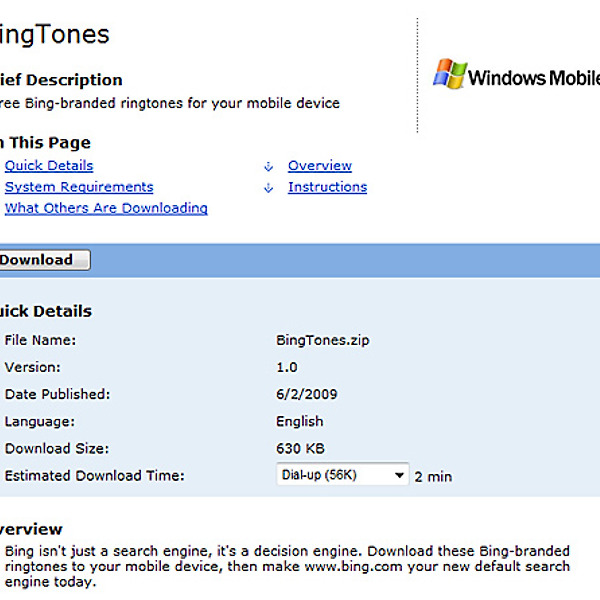Open the Instructions anchor link

click(327, 187)
